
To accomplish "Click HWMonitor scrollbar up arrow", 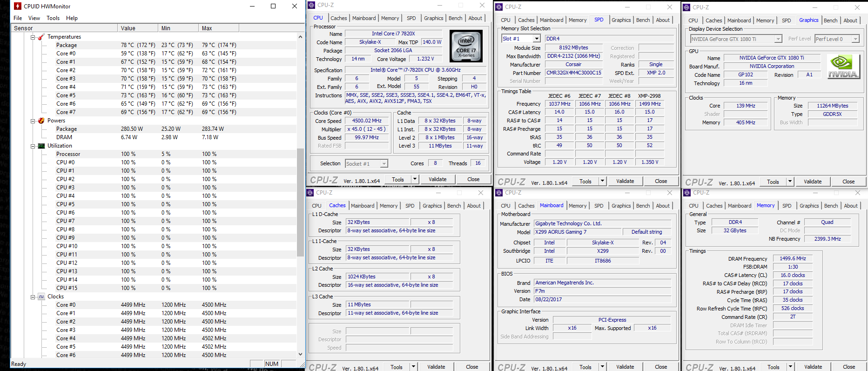I will pos(301,36).
